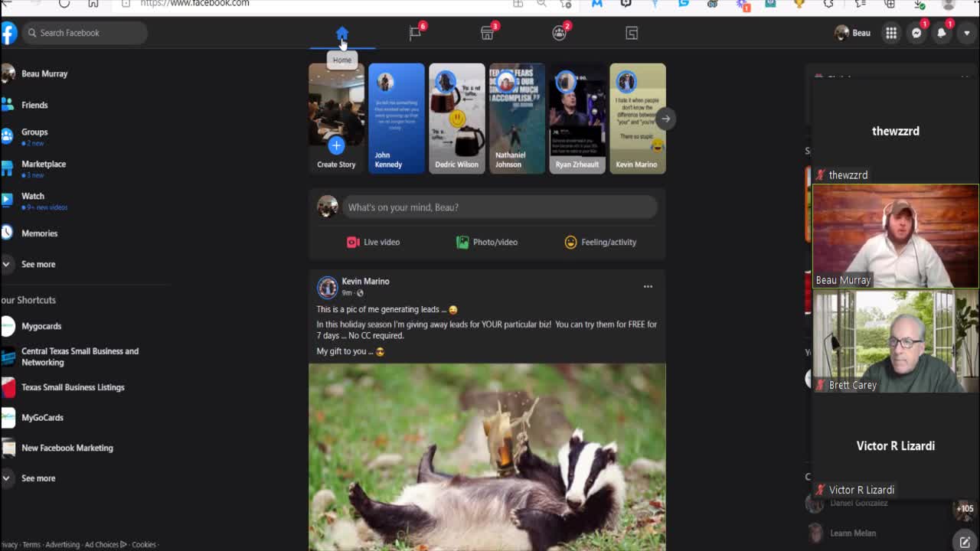Open Advertising footer link
Viewport: 980px width, 551px height.
click(62, 545)
